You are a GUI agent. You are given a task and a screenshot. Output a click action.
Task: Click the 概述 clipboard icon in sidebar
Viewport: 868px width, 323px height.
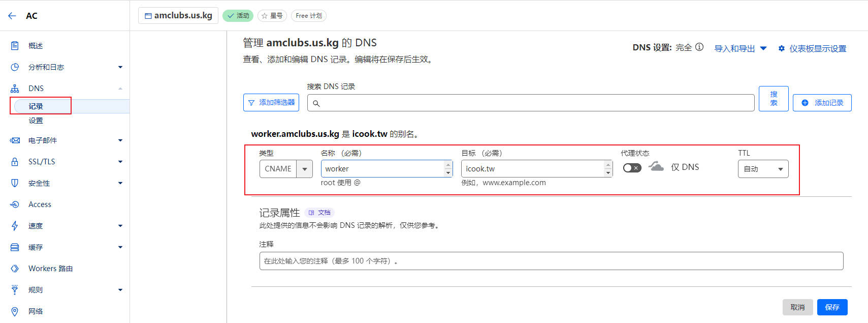pos(15,46)
